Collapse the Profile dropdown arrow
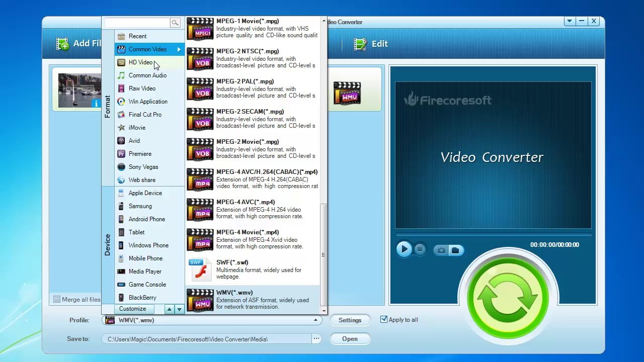Viewport: 644px width, 362px height. pyautogui.click(x=316, y=320)
